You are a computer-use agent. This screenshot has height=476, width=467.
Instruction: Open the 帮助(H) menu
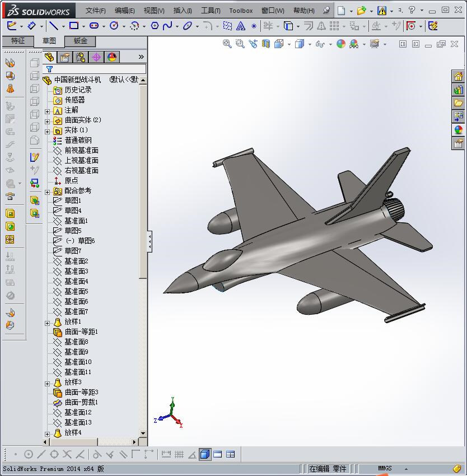(x=304, y=11)
